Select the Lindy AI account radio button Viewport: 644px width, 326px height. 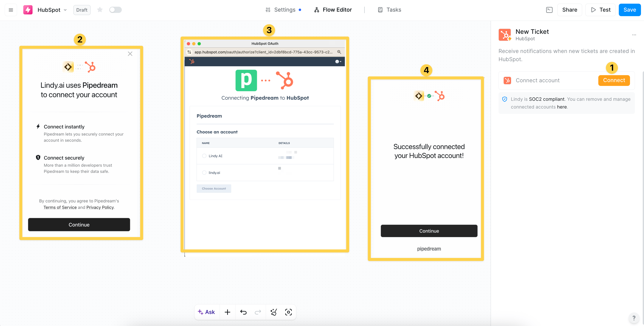click(x=204, y=156)
